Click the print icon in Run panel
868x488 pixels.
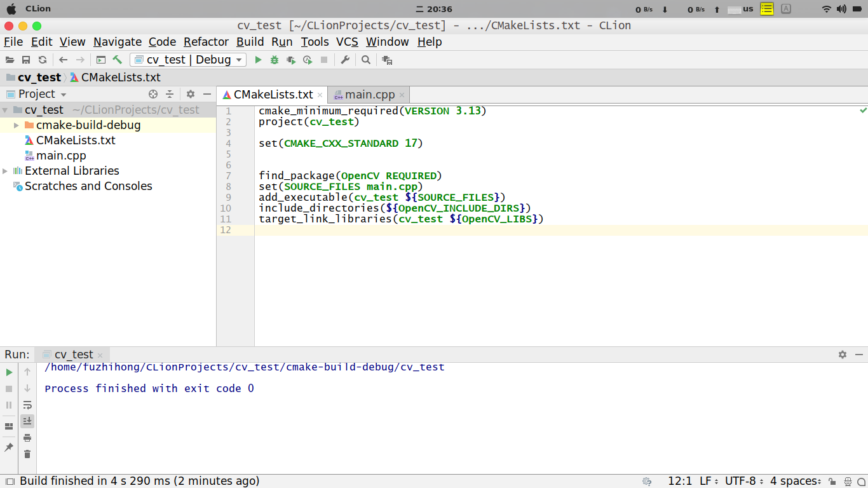(27, 438)
